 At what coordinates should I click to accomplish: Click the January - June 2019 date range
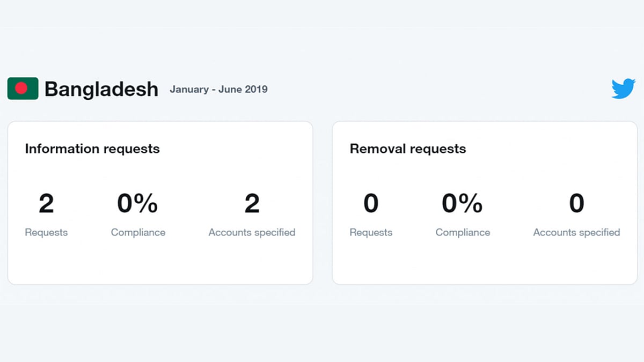(x=218, y=90)
